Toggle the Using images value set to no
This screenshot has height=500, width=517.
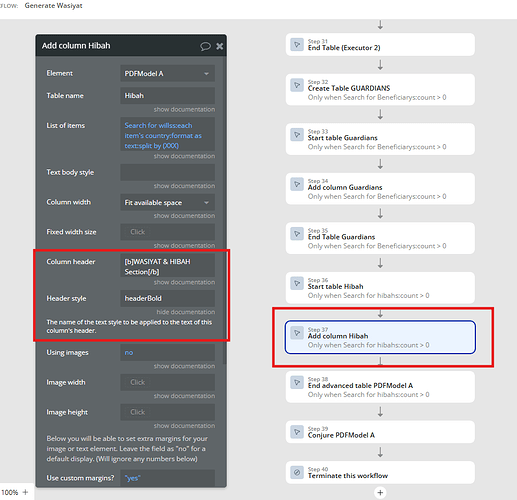click(167, 352)
